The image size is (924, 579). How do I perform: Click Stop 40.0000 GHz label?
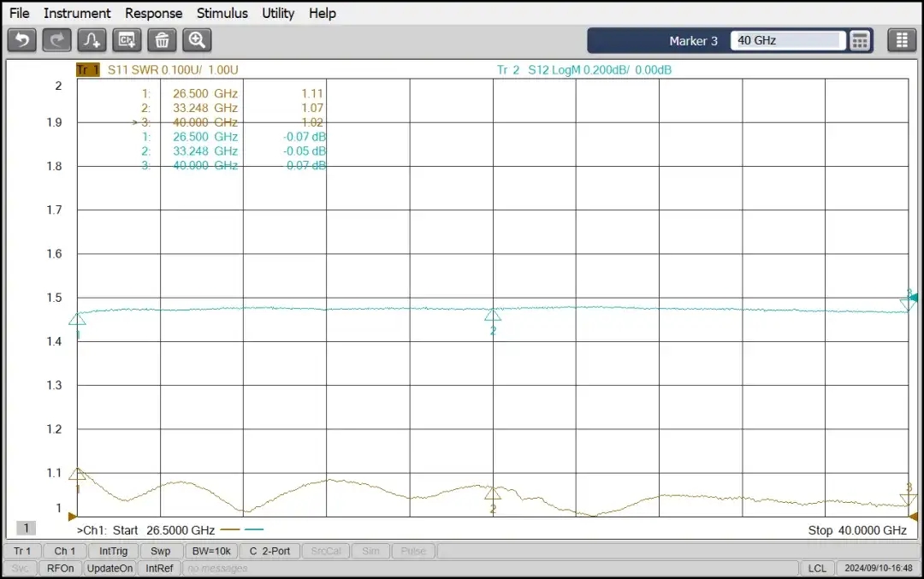[x=856, y=530]
